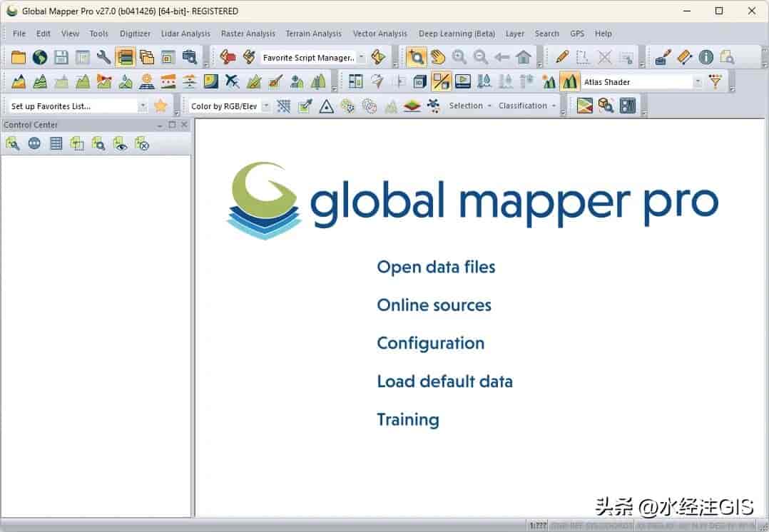Float the Control Center panel
This screenshot has height=532, width=769.
172,125
